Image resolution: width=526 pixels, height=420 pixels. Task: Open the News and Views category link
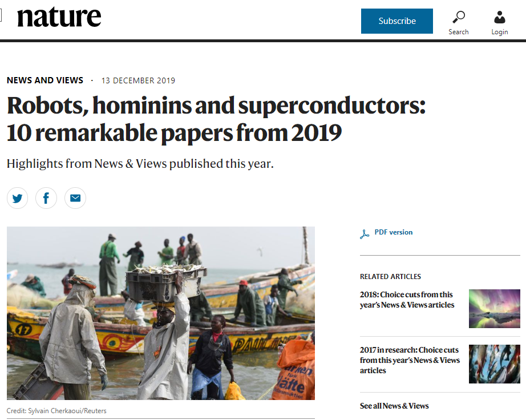pyautogui.click(x=45, y=80)
